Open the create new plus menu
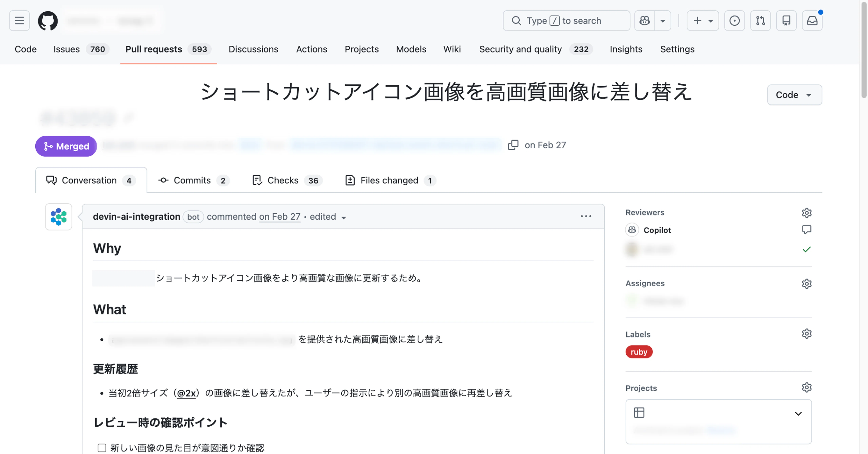868x454 pixels. click(x=703, y=21)
